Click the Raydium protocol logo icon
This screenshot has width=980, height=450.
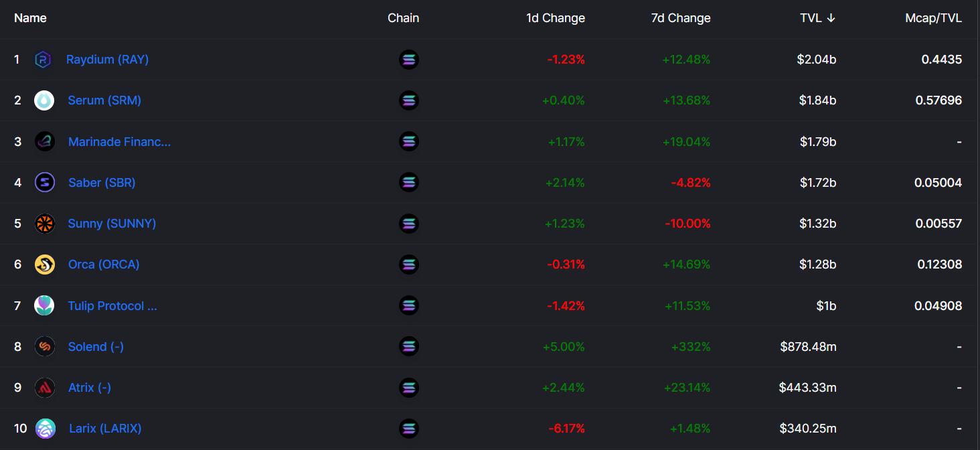[44, 60]
